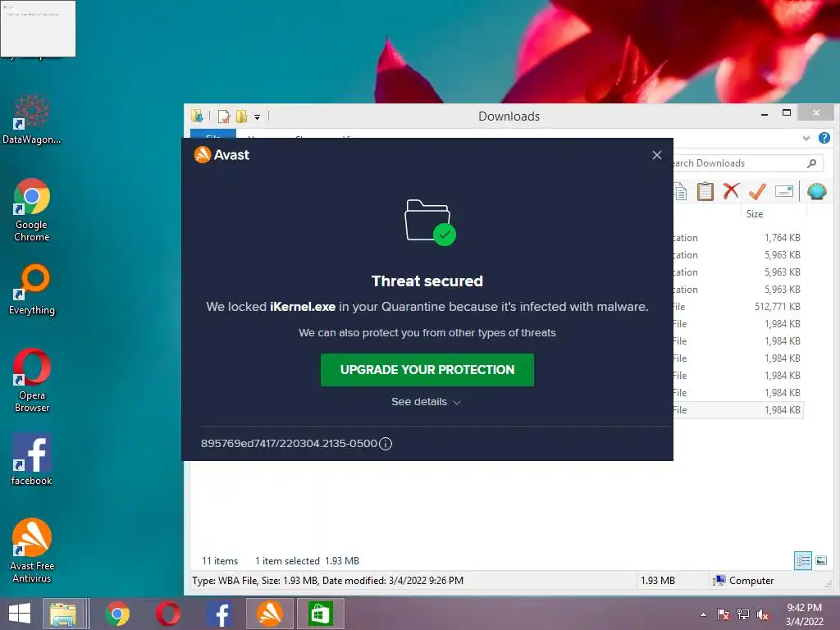Screen dimensions: 840x630
Task: Click the Computer label in status bar
Action: [x=751, y=581]
